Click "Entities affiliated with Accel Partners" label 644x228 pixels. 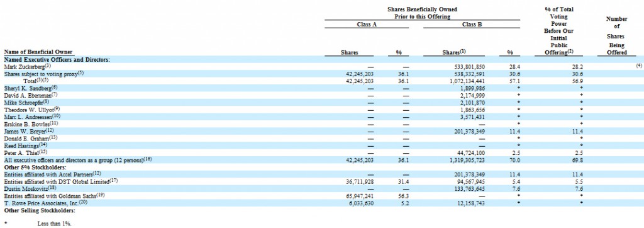pyautogui.click(x=52, y=174)
